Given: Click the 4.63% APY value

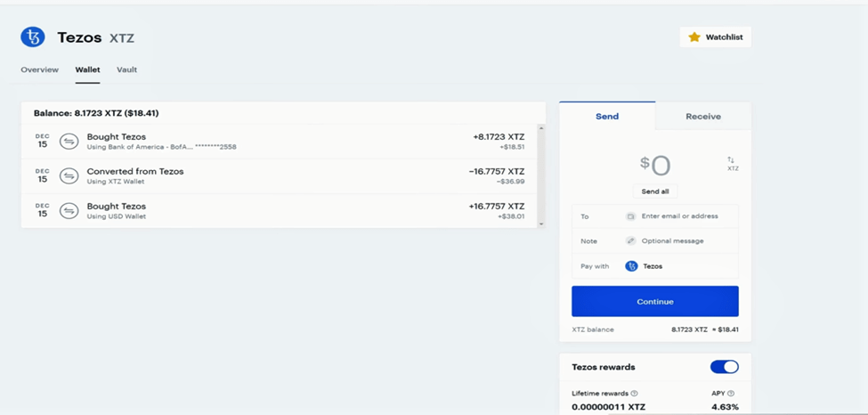Looking at the screenshot, I should pos(725,407).
